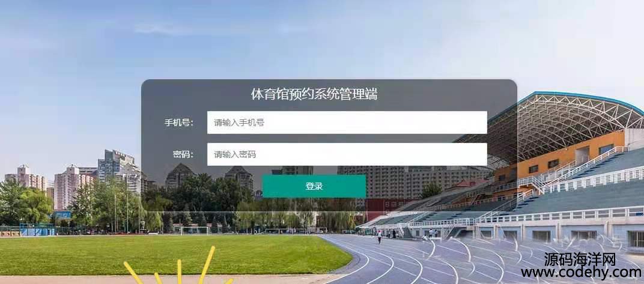
Task: Focus the 手机号 phone number input field
Action: tap(347, 122)
